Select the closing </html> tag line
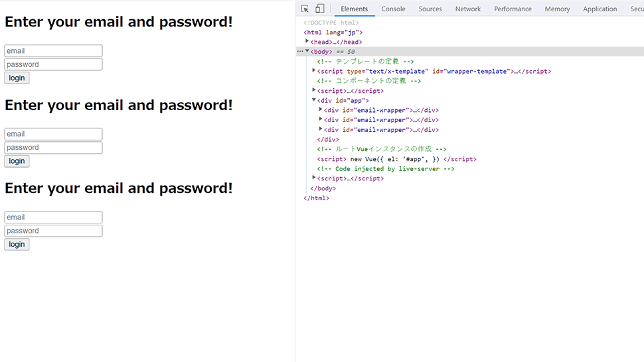This screenshot has height=362, width=644. pos(316,198)
